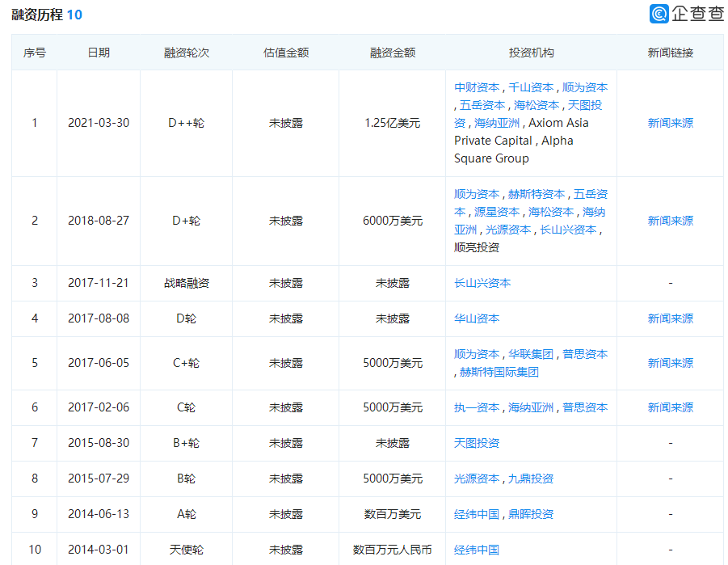Click the 数百万元人民币 amount cell

point(393,550)
